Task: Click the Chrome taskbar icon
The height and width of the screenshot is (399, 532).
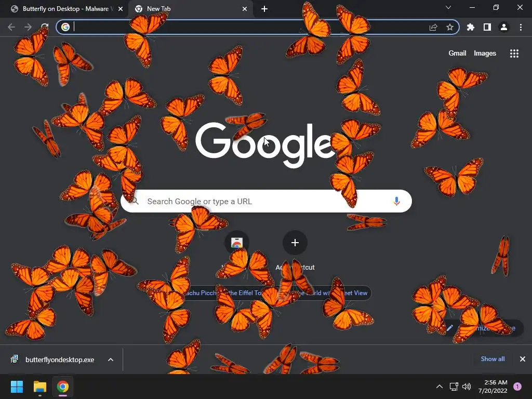Action: [x=63, y=387]
